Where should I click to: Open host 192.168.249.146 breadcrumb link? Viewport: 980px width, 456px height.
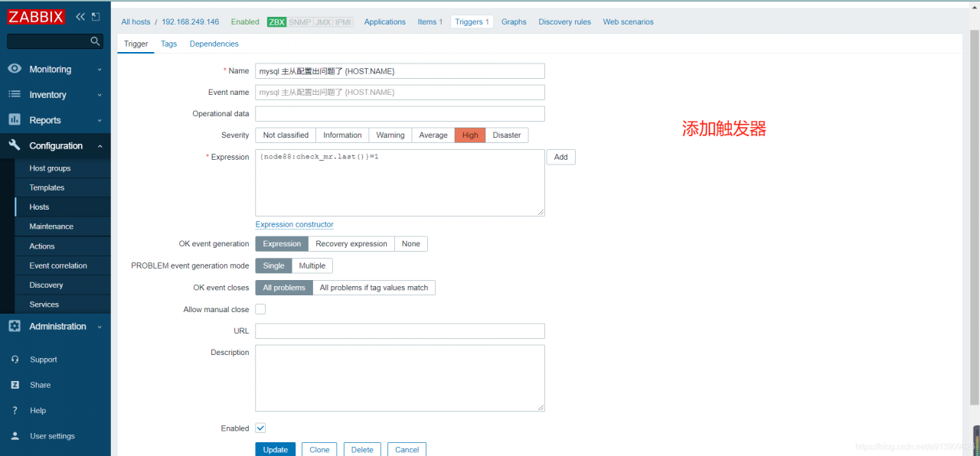(x=190, y=22)
